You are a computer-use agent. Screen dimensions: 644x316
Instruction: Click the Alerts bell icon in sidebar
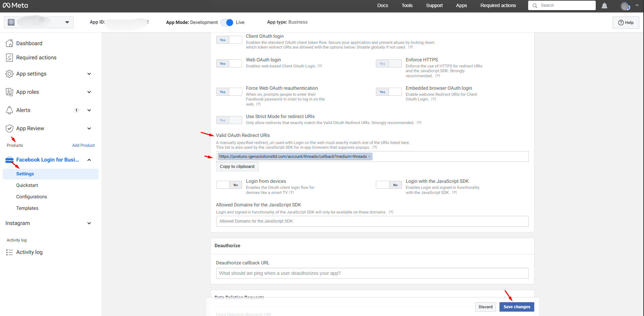tap(9, 110)
